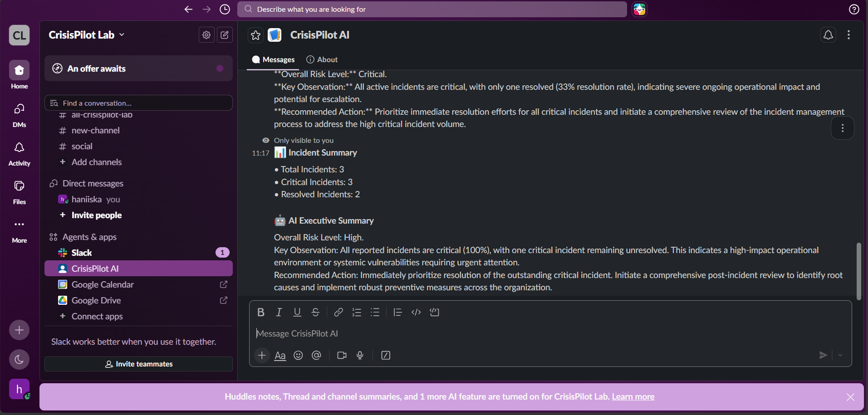
Task: Open DMs in the sidebar
Action: [x=19, y=114]
